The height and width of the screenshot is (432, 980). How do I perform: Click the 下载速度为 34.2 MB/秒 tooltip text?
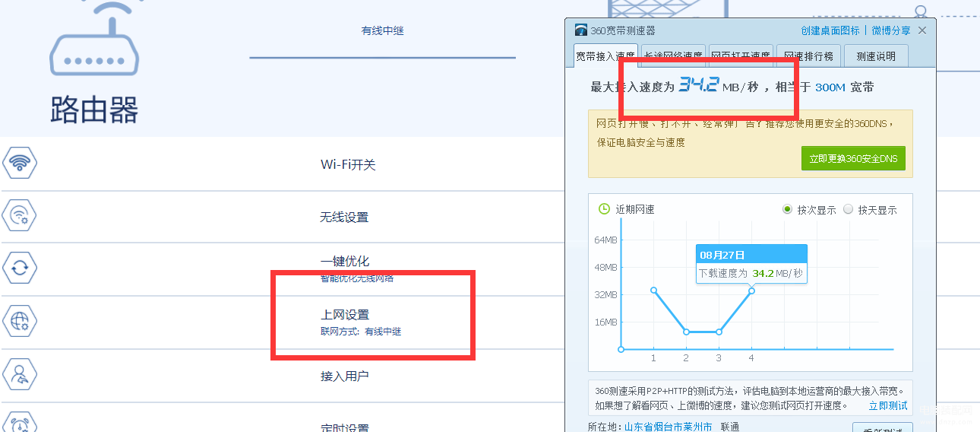[x=751, y=273]
